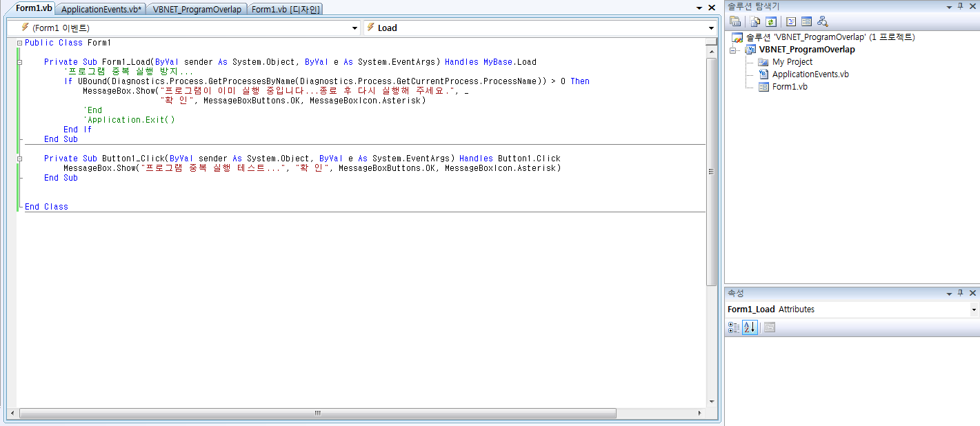Select the solution 'VBNET_ProgramOverlap' root node

click(x=830, y=37)
